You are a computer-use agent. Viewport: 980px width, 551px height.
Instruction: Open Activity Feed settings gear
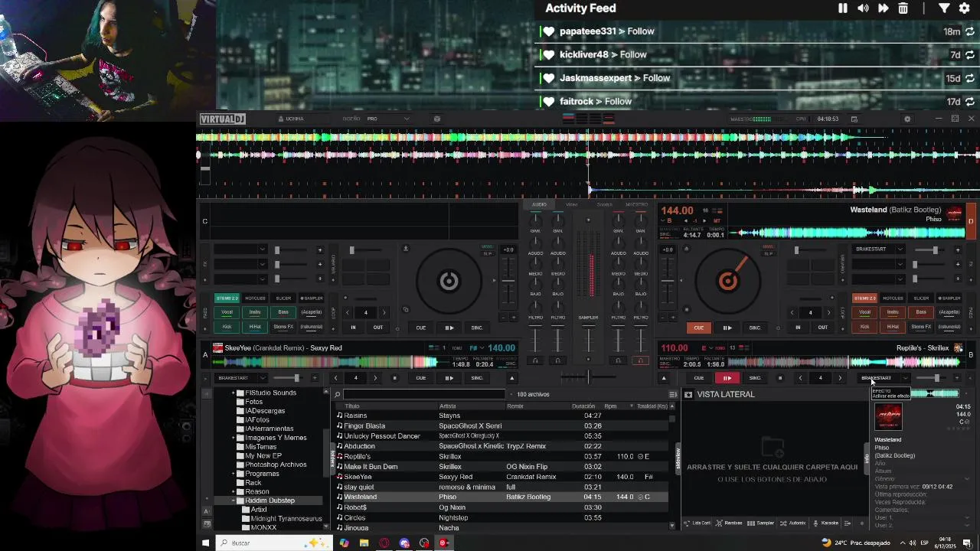tap(965, 8)
